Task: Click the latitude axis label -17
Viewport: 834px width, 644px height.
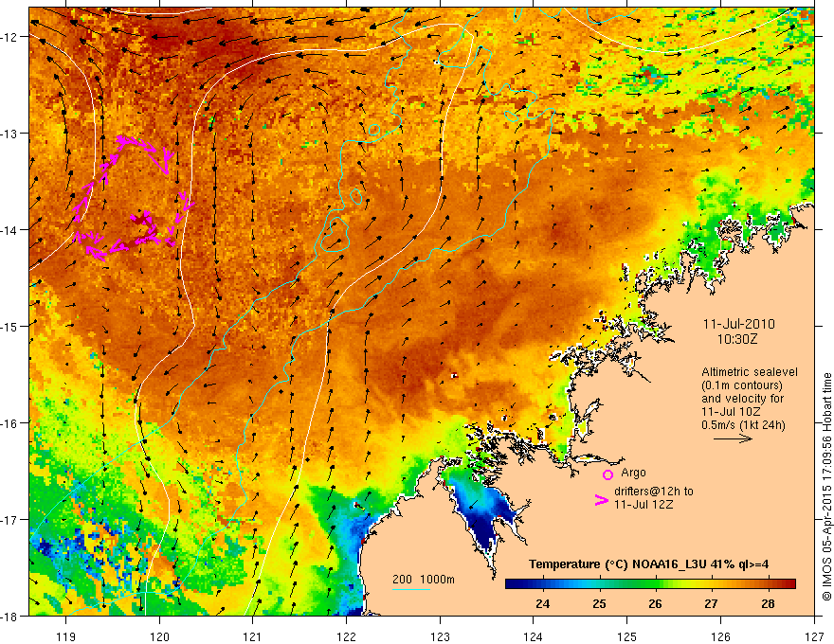Action: click(10, 520)
